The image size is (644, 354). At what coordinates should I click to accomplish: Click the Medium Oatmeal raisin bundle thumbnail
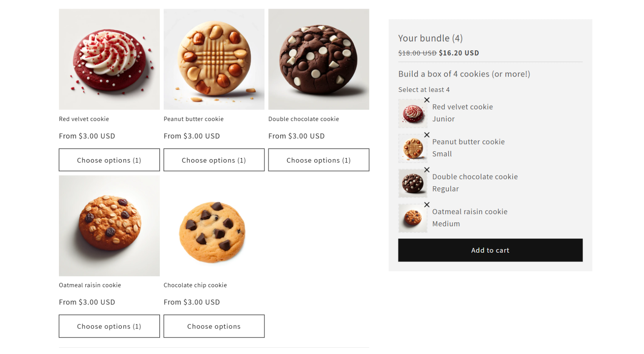pyautogui.click(x=413, y=218)
